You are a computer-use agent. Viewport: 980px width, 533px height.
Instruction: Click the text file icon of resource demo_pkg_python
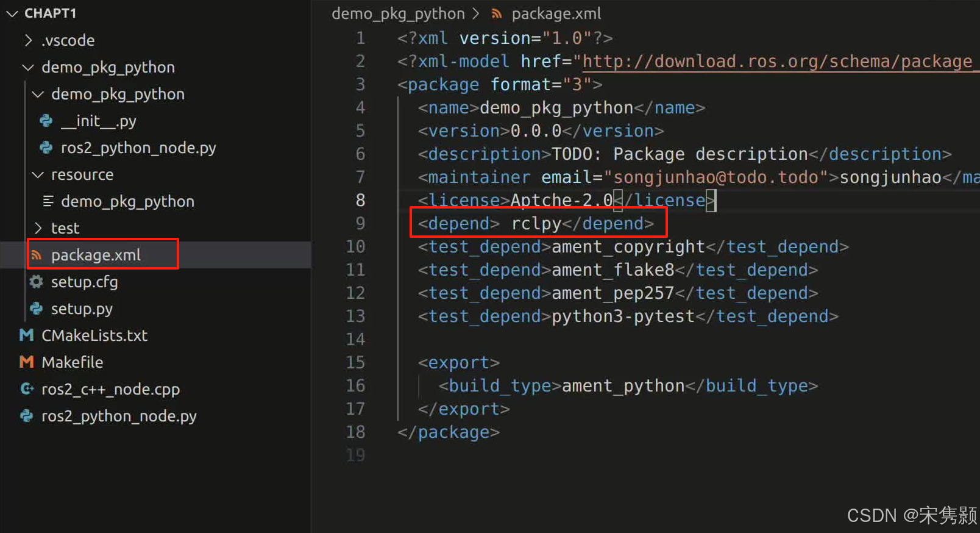(48, 201)
